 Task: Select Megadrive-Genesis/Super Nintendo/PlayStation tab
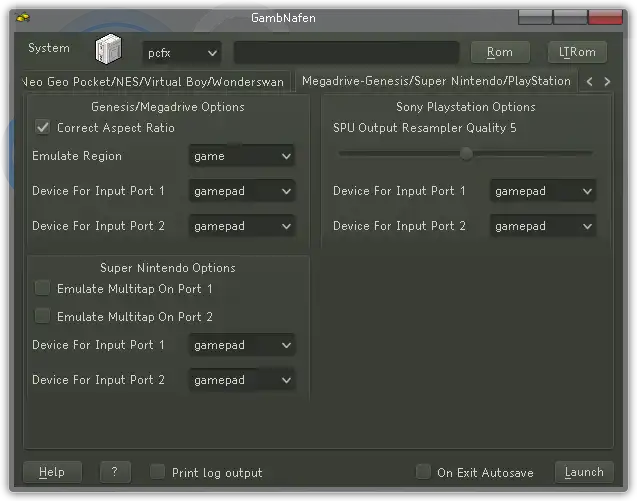coord(436,81)
